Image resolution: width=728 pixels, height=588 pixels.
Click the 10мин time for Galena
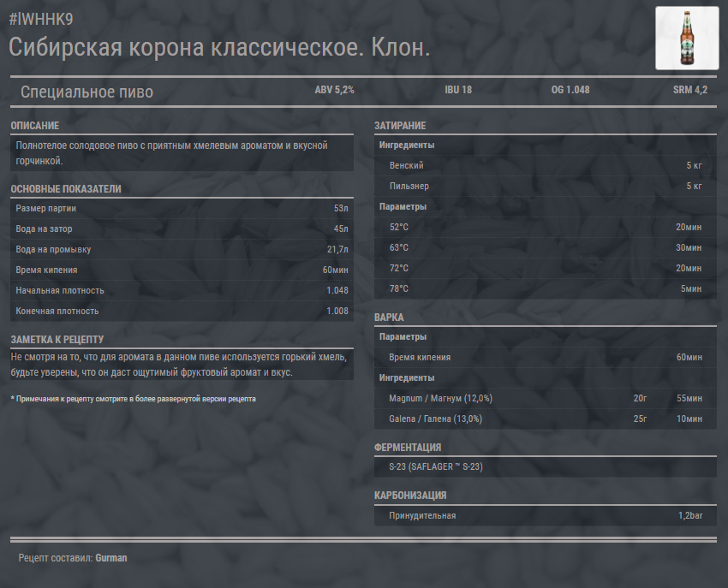coord(689,419)
